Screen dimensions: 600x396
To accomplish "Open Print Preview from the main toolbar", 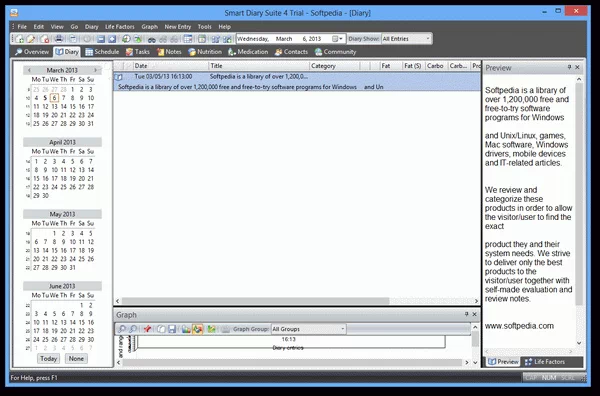I will pos(72,39).
